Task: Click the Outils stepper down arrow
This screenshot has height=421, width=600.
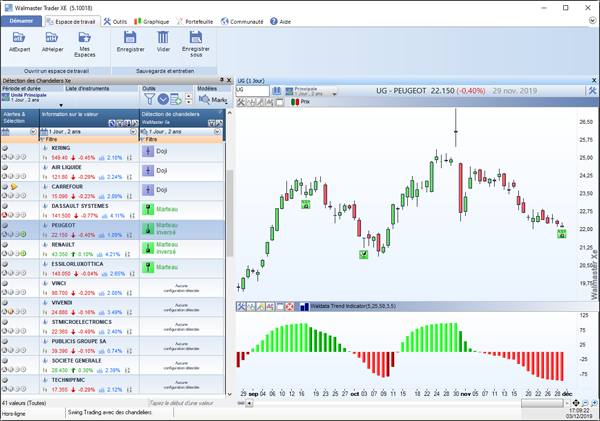Action: click(x=189, y=102)
